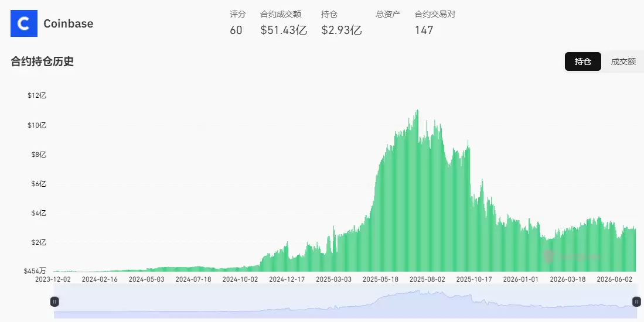Click the 2024-07-18 date label
The image size is (644, 322).
[193, 279]
